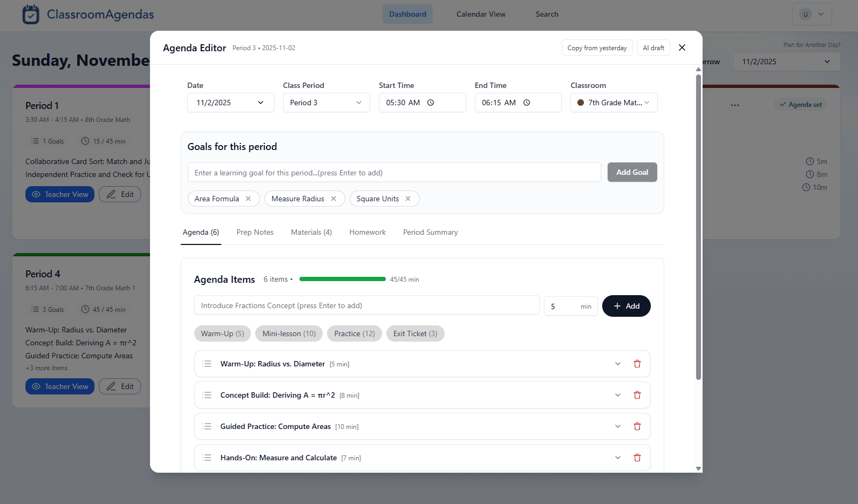858x504 pixels.
Task: Grab the drag handle for Warm-Up item
Action: pyautogui.click(x=207, y=364)
